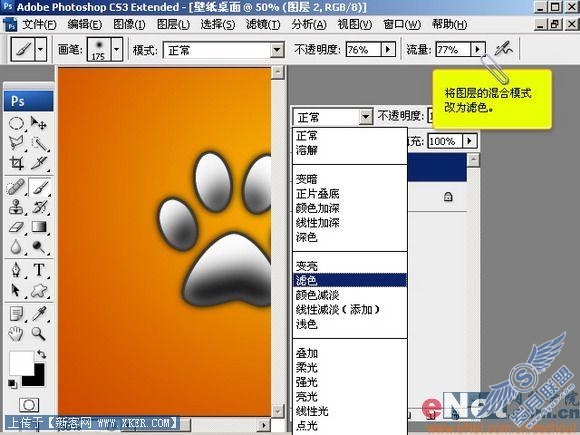Image resolution: width=580 pixels, height=435 pixels.
Task: Select 正片叠底 blend mode
Action: click(x=317, y=193)
